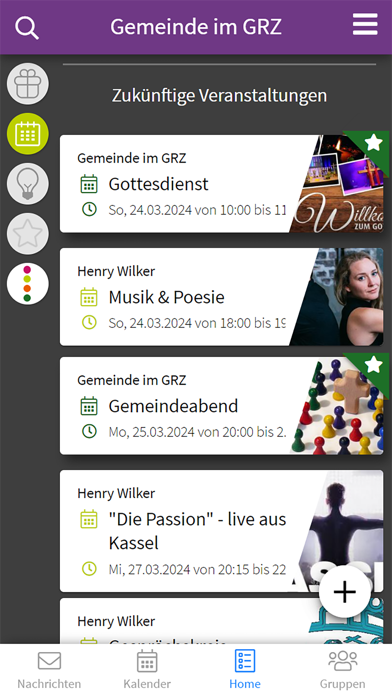Click date text Mi, 27.03.2024 von 20:15

pyautogui.click(x=197, y=569)
